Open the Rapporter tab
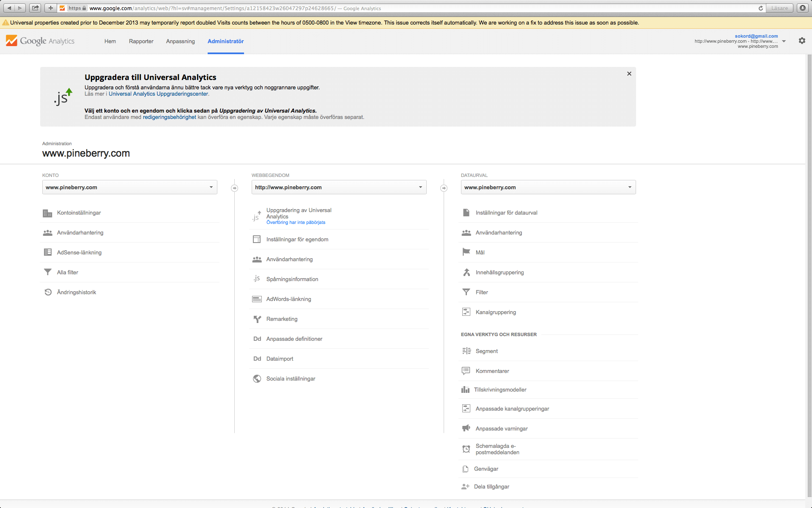Image resolution: width=812 pixels, height=508 pixels. tap(141, 41)
